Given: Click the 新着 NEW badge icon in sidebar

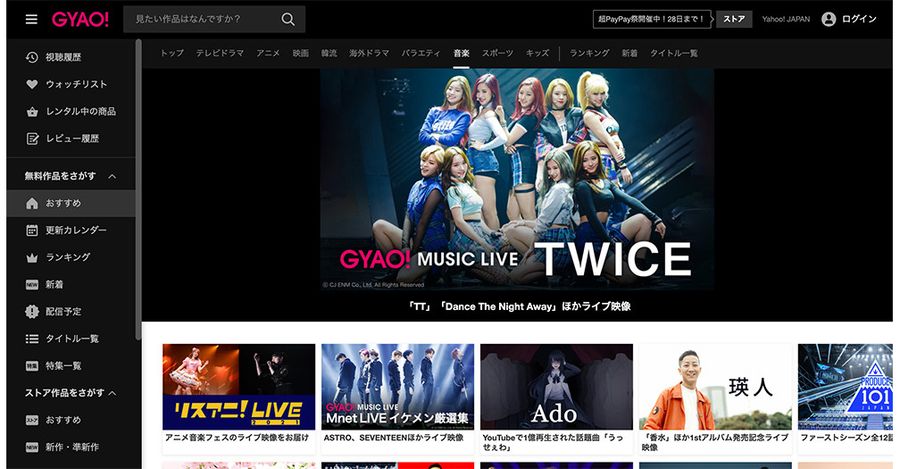Looking at the screenshot, I should (x=32, y=285).
